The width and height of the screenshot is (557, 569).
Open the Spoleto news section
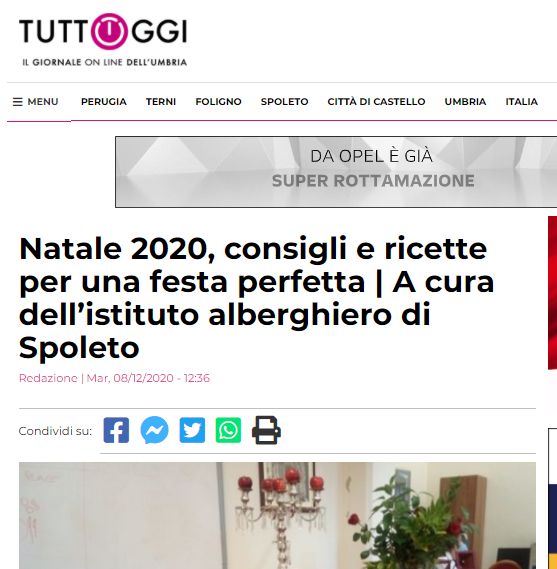[284, 102]
